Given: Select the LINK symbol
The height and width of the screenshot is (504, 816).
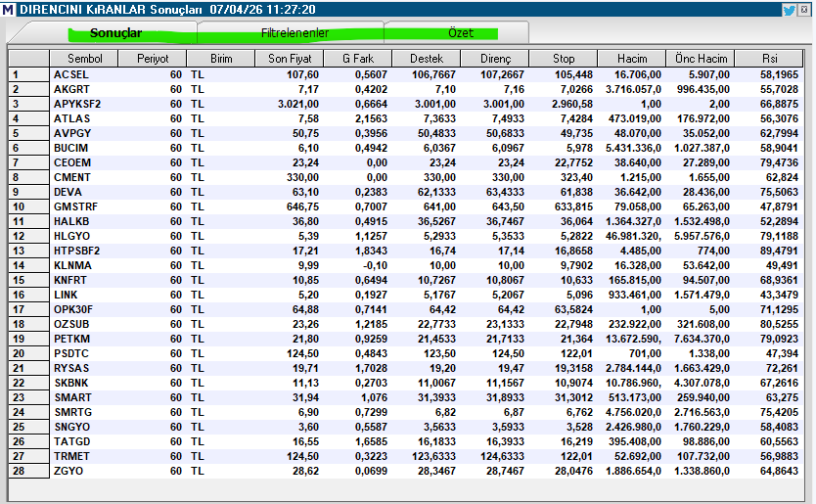Looking at the screenshot, I should click(x=66, y=295).
